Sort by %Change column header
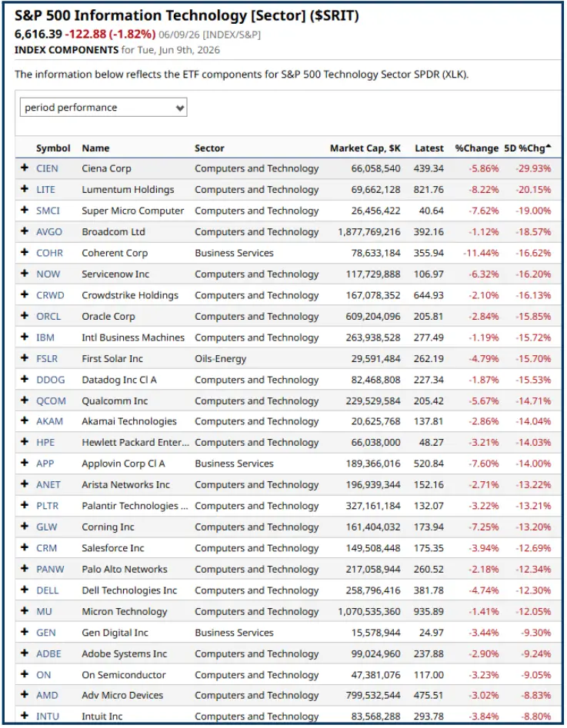 click(476, 148)
